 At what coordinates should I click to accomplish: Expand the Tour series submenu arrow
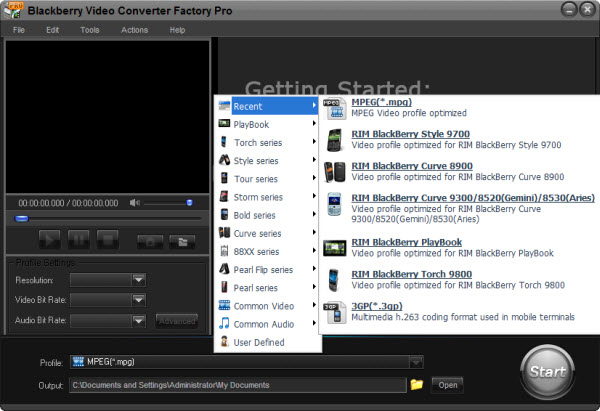point(314,178)
